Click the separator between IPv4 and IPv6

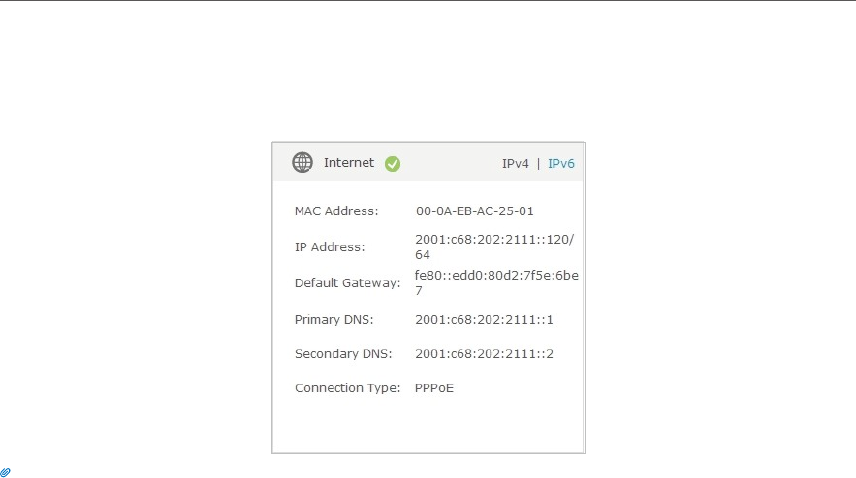coord(538,164)
